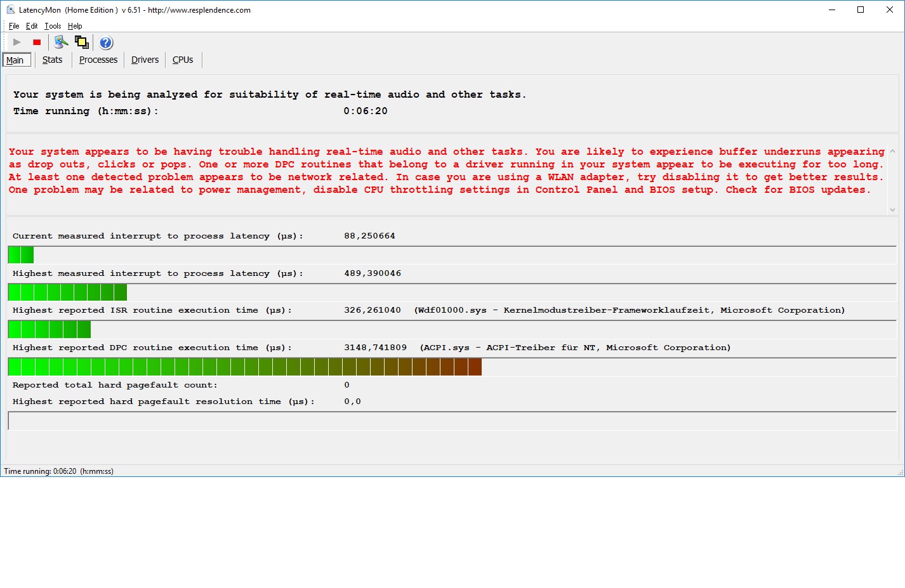Switch to the Stats tab
Image resolution: width=905 pixels, height=588 pixels.
[x=53, y=60]
